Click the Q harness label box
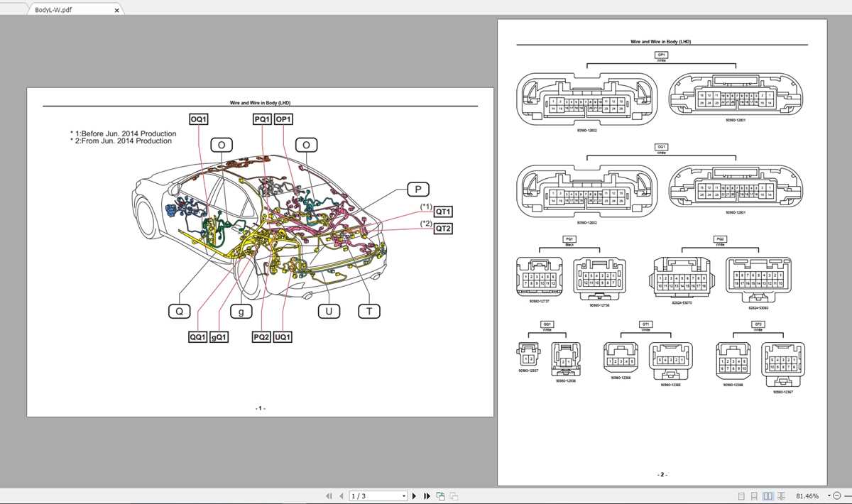This screenshot has width=852, height=504. 180,311
